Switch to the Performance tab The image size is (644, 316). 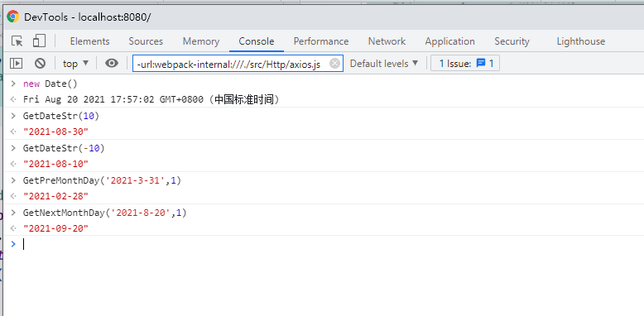pyautogui.click(x=321, y=41)
